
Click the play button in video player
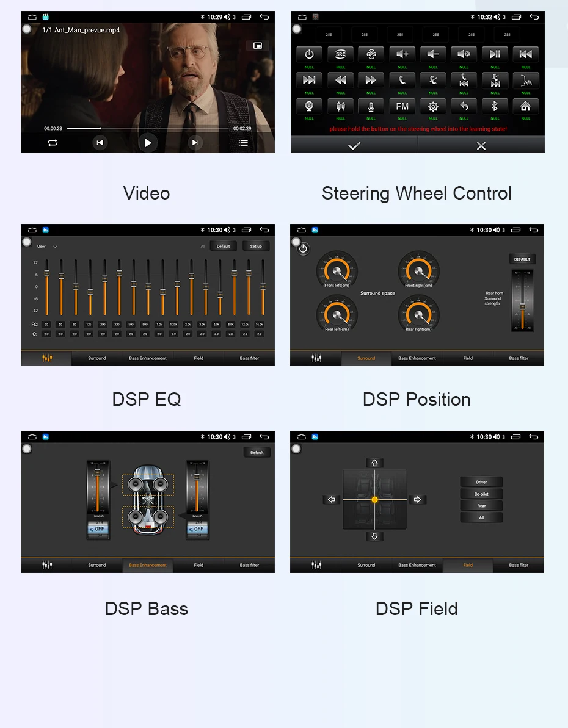pyautogui.click(x=147, y=143)
